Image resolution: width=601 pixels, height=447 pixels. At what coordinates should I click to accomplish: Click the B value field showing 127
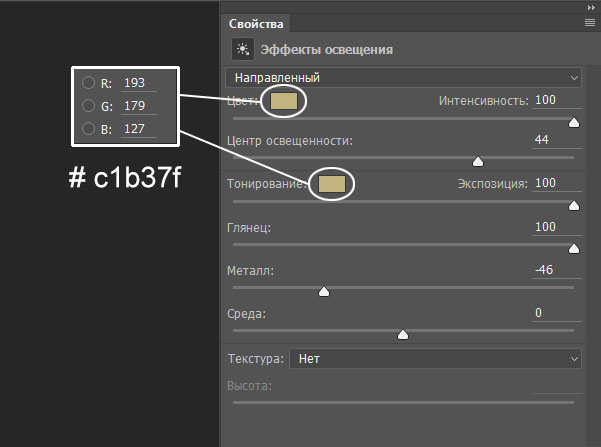tap(137, 129)
